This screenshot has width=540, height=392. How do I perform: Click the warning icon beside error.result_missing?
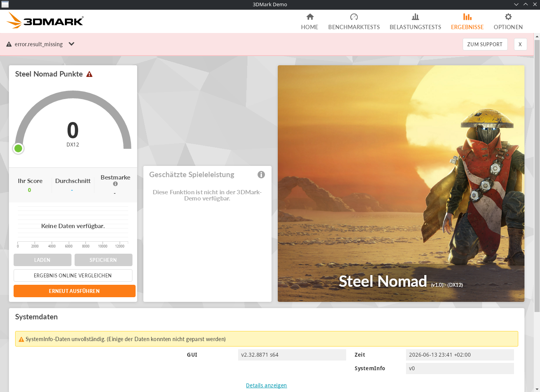pyautogui.click(x=9, y=44)
